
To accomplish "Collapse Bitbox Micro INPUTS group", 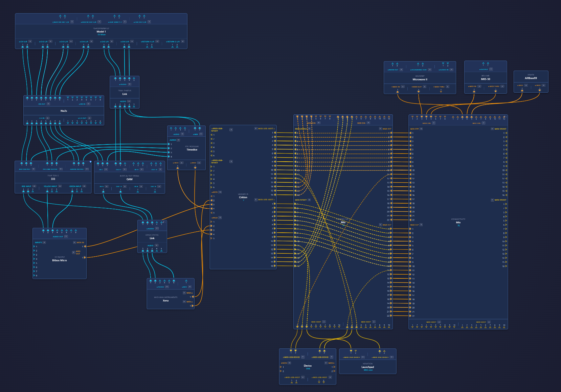I will 44,243.
